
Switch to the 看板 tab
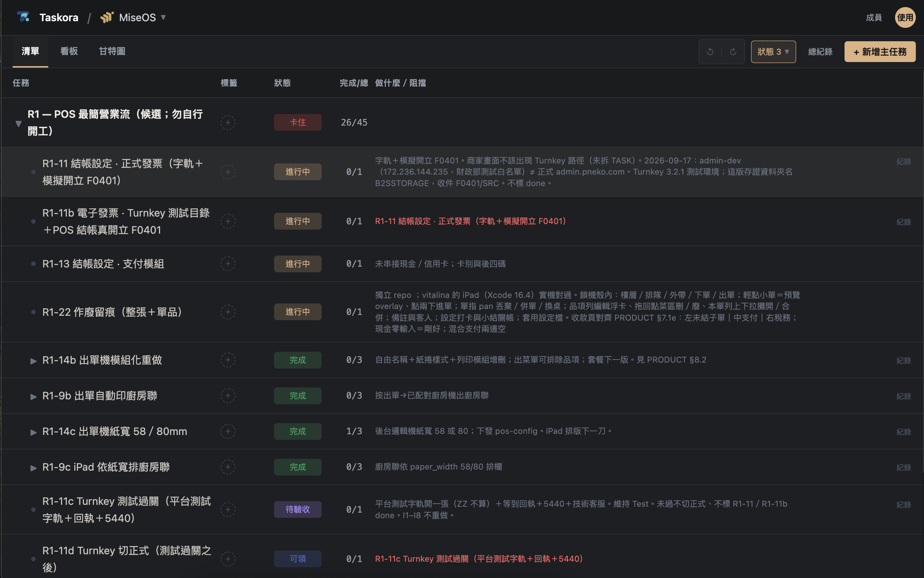point(69,51)
